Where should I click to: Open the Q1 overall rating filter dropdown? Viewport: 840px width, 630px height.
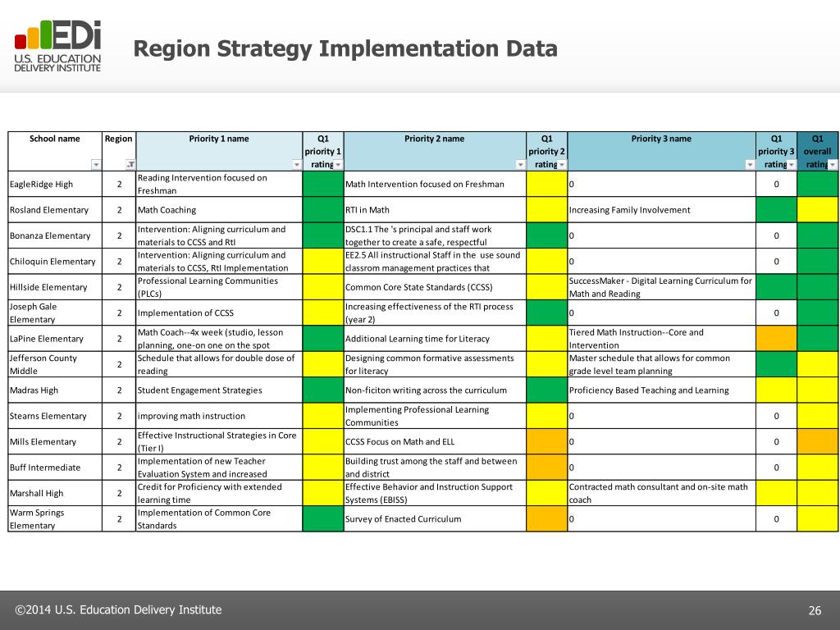click(x=833, y=164)
